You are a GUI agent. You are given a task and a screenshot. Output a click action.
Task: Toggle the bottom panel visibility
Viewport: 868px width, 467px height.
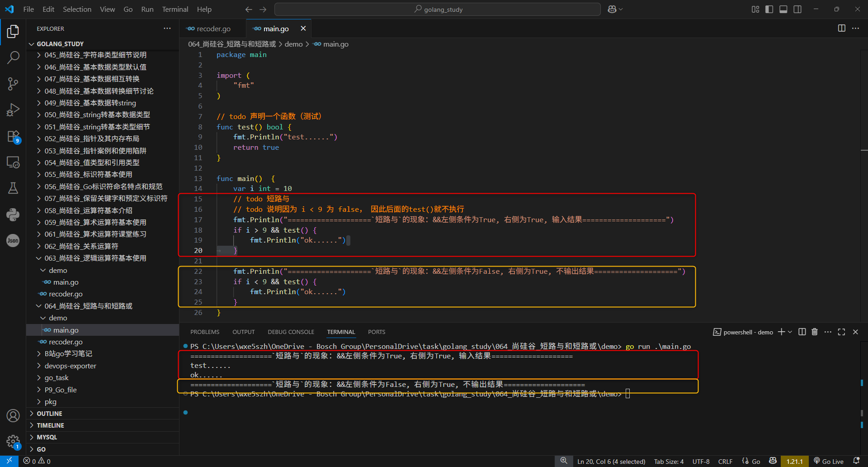click(783, 9)
